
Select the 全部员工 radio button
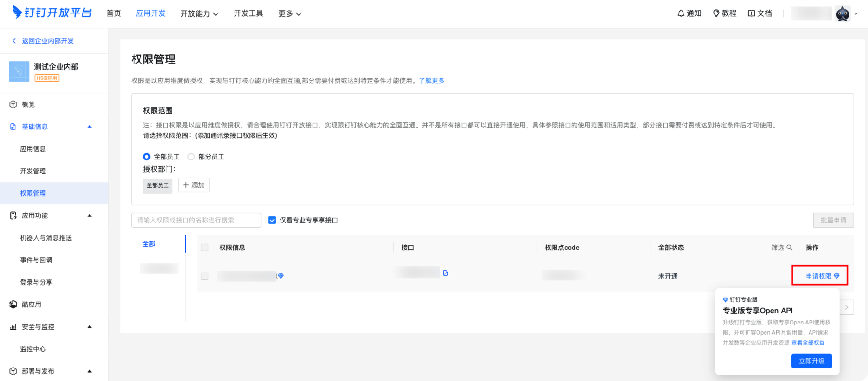point(147,157)
